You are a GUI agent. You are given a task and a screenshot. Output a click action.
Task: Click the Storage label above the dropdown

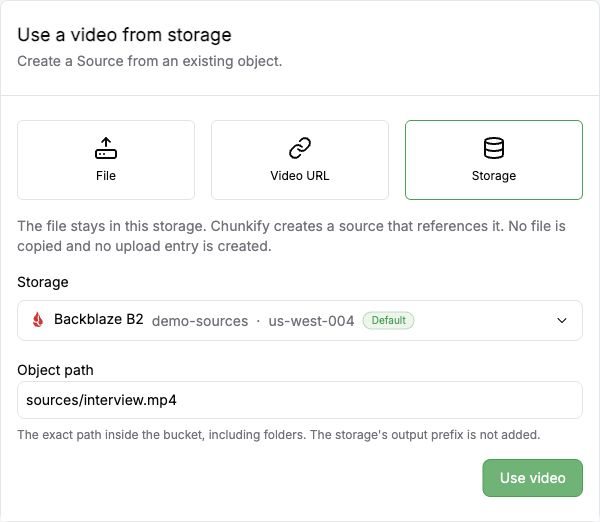coord(43,282)
